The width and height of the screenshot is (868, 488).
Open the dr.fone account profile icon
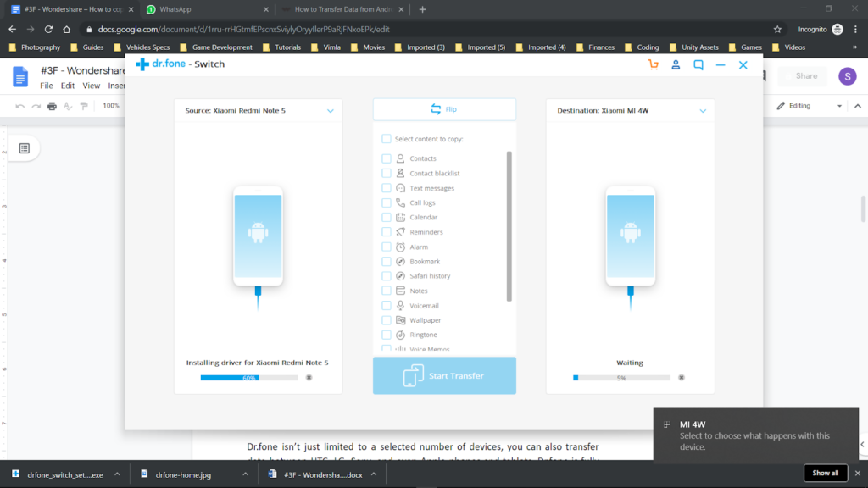tap(676, 64)
